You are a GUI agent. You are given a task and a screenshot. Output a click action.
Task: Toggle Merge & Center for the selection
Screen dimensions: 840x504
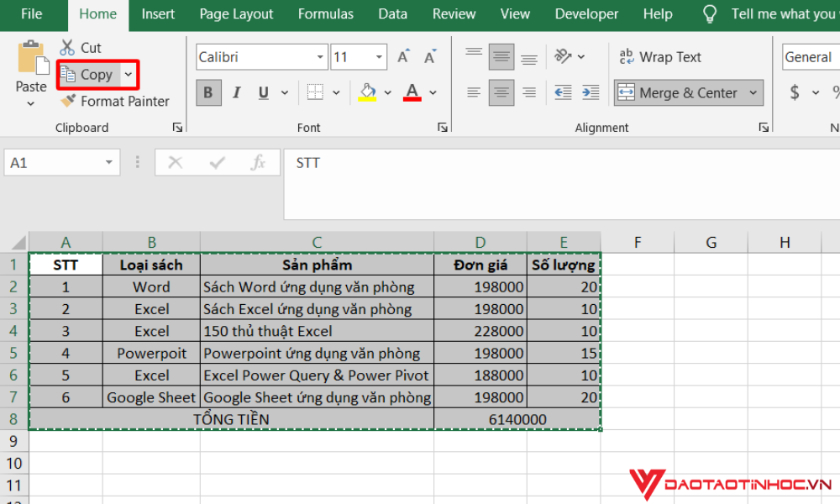pos(680,92)
